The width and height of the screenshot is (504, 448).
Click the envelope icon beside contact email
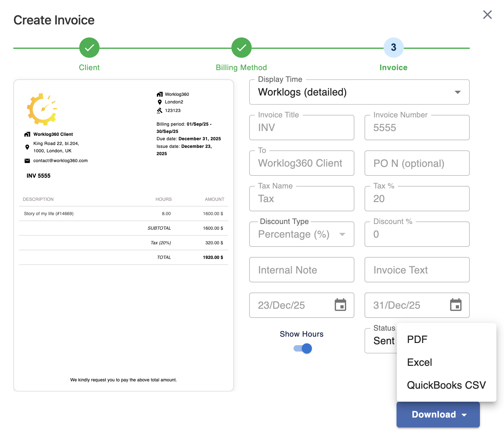tap(27, 161)
